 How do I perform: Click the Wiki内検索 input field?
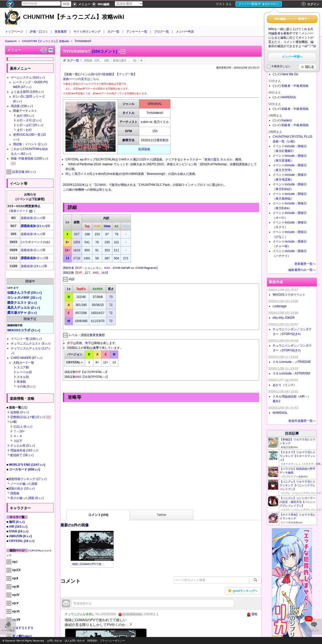point(41,4)
